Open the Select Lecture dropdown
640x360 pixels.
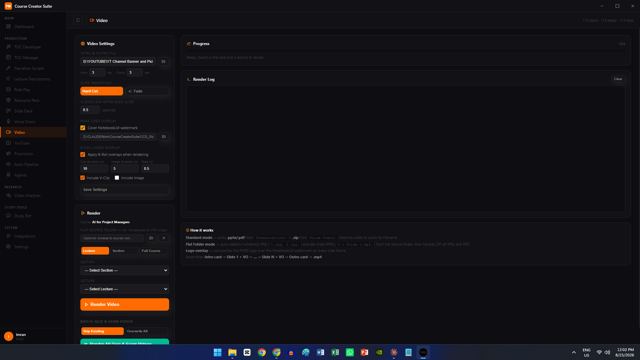click(124, 289)
